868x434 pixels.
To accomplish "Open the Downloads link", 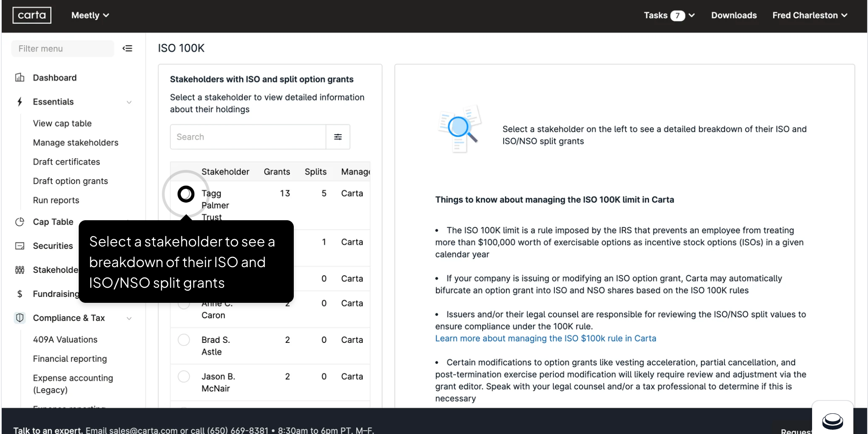I will 734,15.
